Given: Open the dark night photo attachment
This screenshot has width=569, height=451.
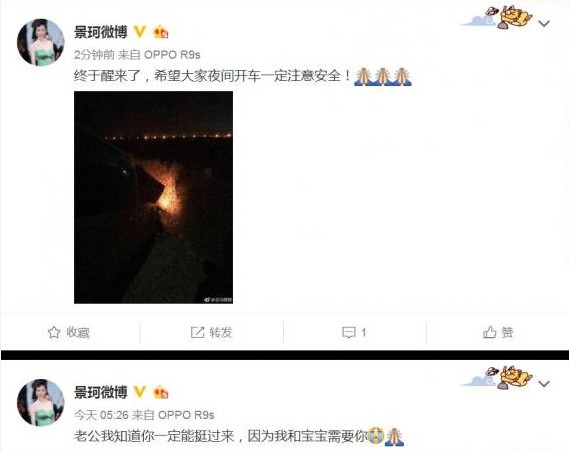Looking at the screenshot, I should [153, 197].
